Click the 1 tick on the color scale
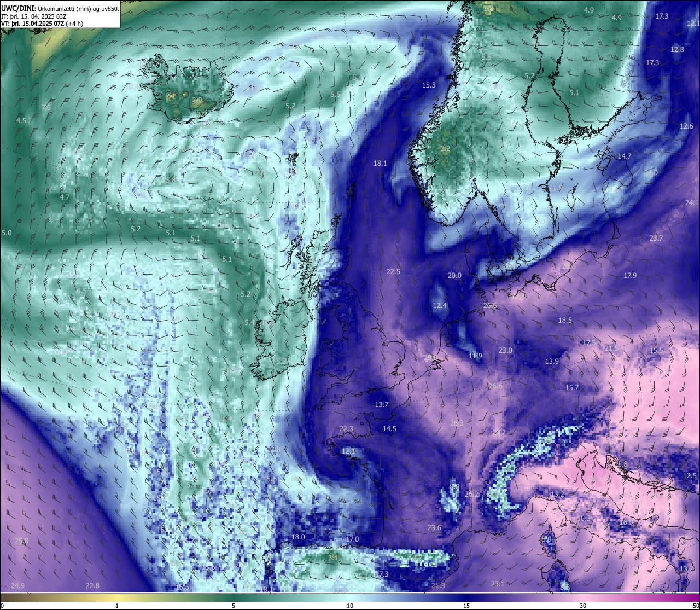 [117, 606]
